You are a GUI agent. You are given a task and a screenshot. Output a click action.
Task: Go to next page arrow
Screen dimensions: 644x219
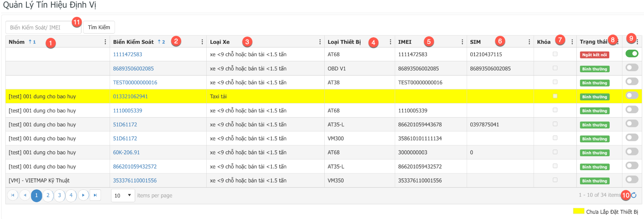[83, 195]
